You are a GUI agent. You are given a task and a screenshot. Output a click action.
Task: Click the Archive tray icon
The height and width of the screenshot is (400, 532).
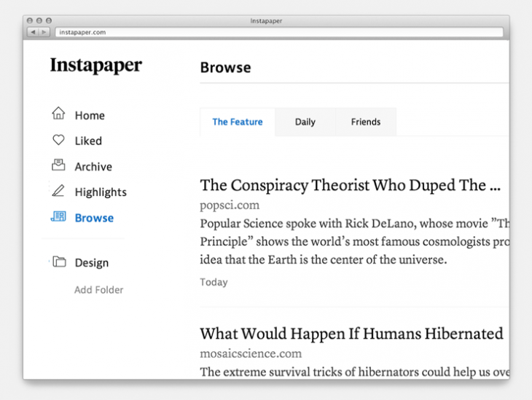(58, 165)
